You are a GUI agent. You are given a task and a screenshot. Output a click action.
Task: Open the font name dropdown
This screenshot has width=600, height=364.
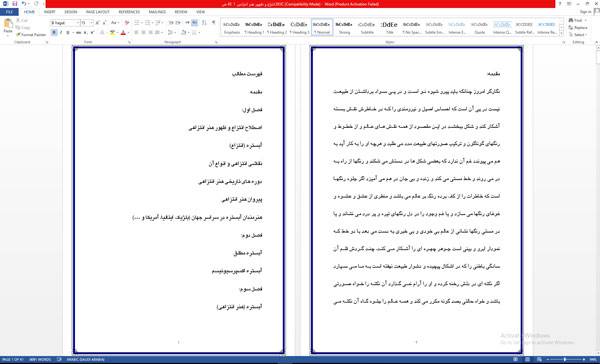click(78, 23)
